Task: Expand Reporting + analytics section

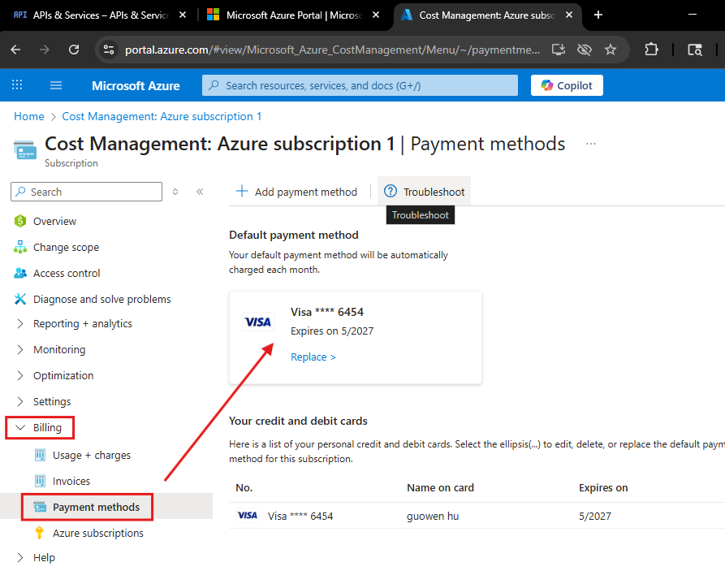Action: coord(82,324)
